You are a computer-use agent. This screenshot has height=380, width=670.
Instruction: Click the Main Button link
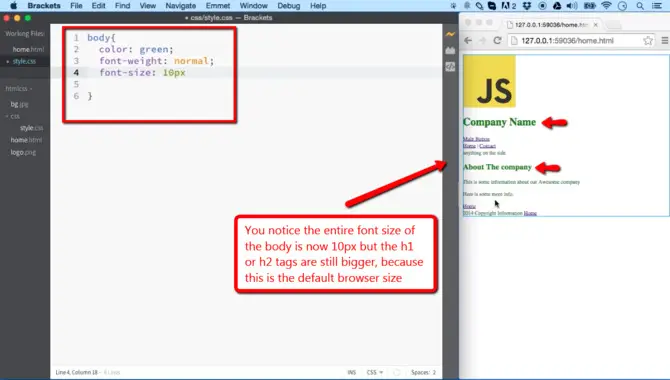(x=476, y=139)
